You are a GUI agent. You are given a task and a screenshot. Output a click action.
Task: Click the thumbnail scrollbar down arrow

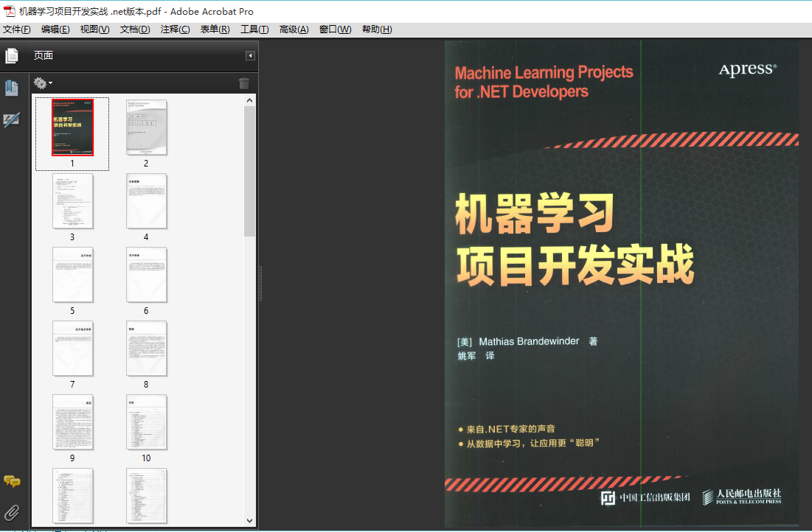point(249,521)
